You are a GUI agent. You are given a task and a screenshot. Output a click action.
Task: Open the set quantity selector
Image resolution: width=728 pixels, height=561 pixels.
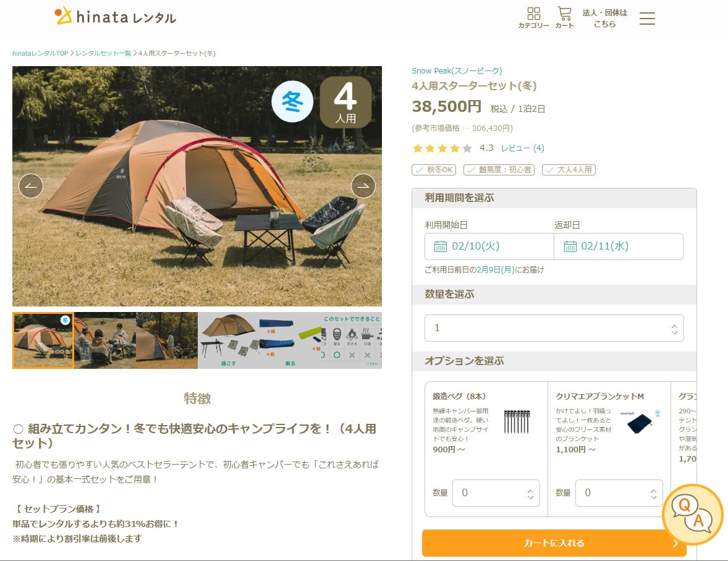554,328
